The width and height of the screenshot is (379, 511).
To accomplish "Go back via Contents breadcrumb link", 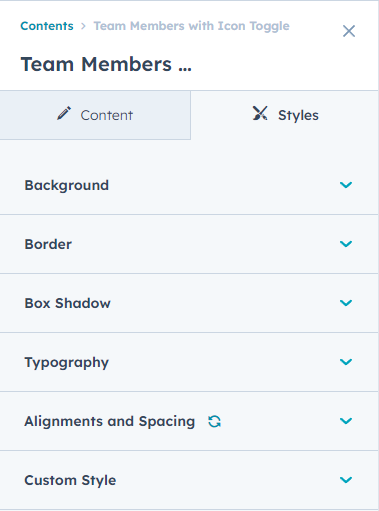I will (x=47, y=26).
